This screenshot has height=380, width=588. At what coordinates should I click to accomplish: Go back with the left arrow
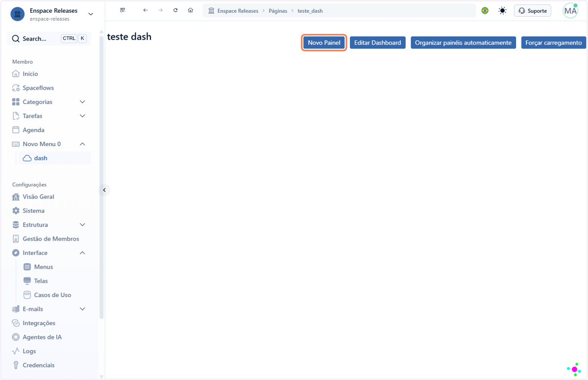pyautogui.click(x=146, y=10)
